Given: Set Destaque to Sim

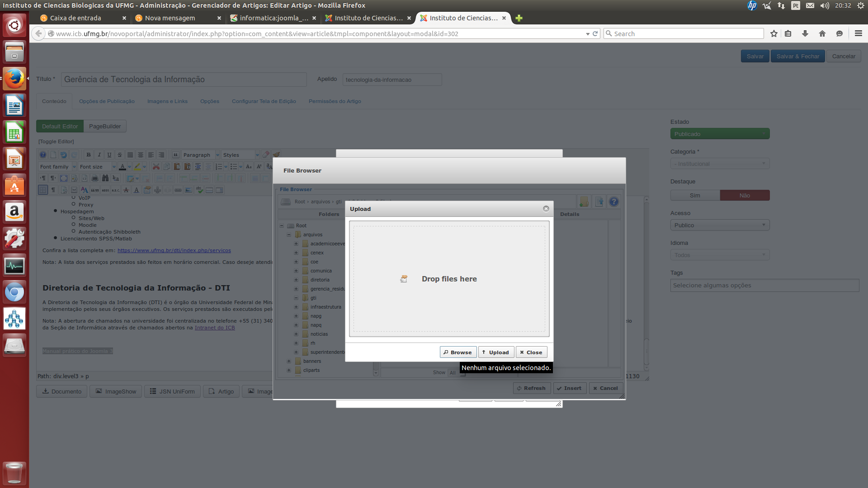Looking at the screenshot, I should click(x=695, y=196).
